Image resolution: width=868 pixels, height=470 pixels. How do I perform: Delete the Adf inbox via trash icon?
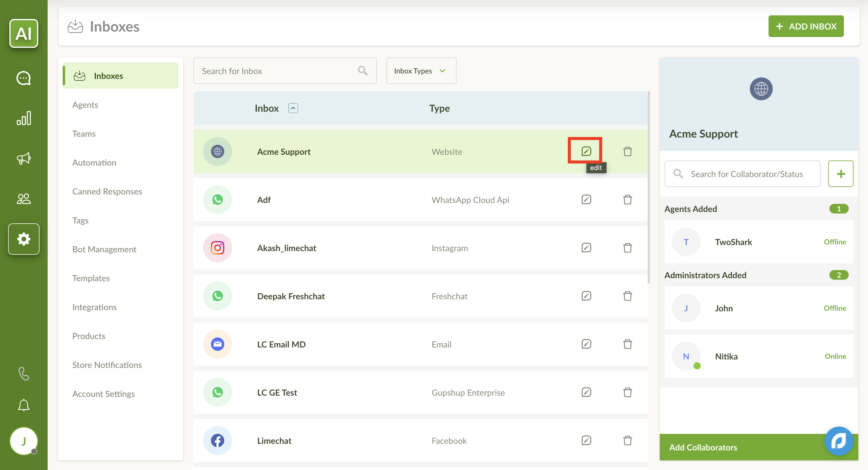point(627,200)
